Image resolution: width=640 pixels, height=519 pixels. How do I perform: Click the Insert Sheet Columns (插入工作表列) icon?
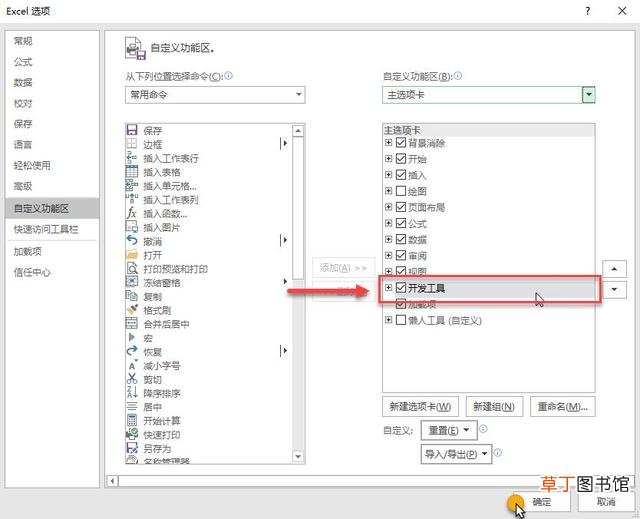tap(132, 199)
